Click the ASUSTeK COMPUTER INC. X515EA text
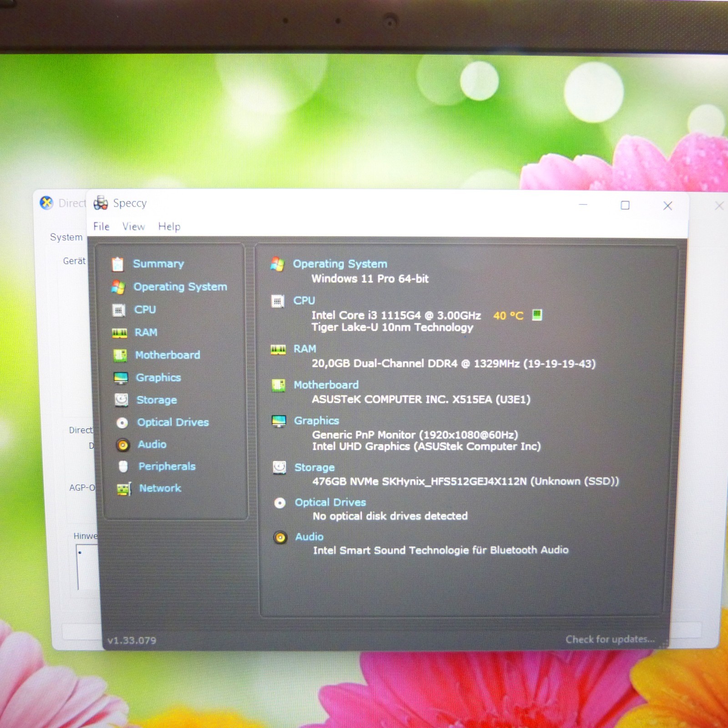 point(421,399)
